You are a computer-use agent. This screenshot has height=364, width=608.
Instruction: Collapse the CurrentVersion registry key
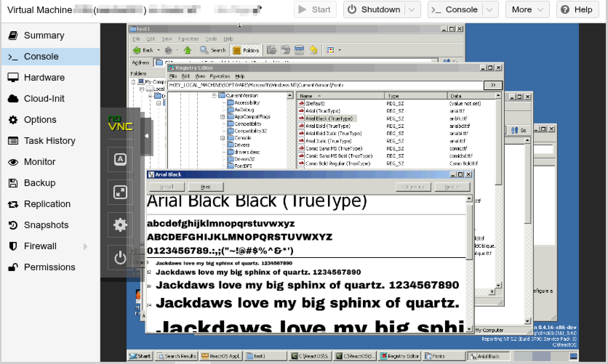(214, 96)
